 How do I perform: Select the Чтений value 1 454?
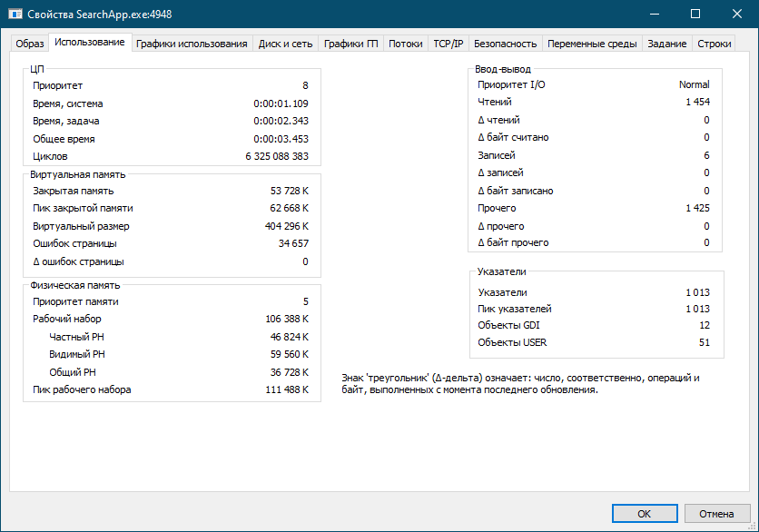[x=697, y=103]
